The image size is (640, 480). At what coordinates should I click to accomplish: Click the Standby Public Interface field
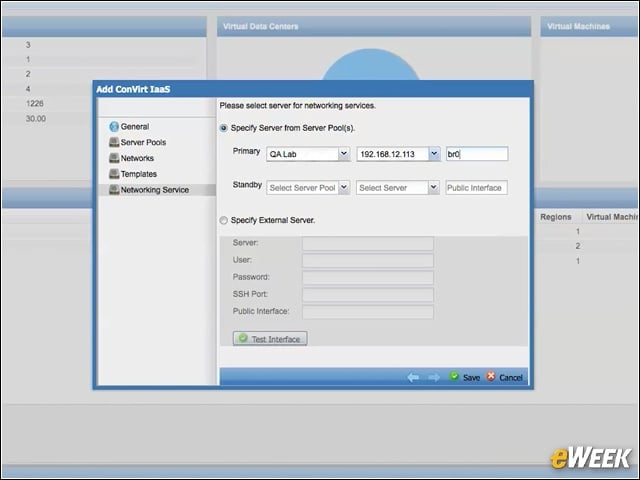click(x=477, y=188)
